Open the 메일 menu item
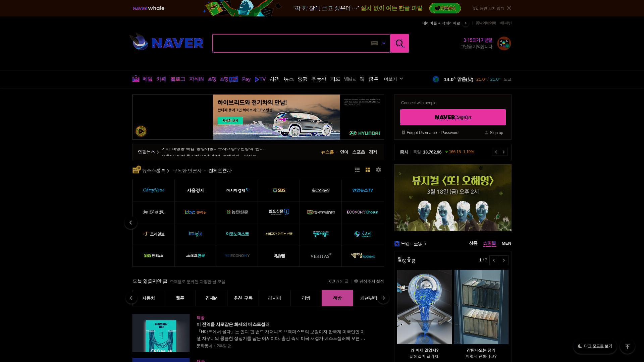 tap(147, 79)
